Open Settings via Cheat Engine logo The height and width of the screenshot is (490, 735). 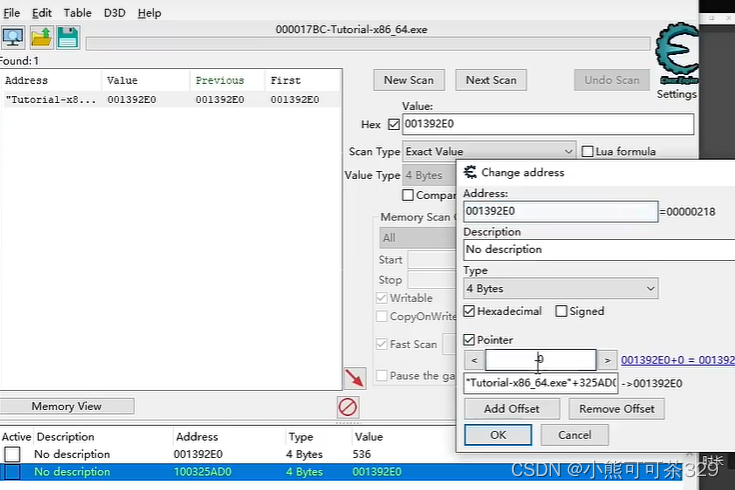tap(676, 54)
